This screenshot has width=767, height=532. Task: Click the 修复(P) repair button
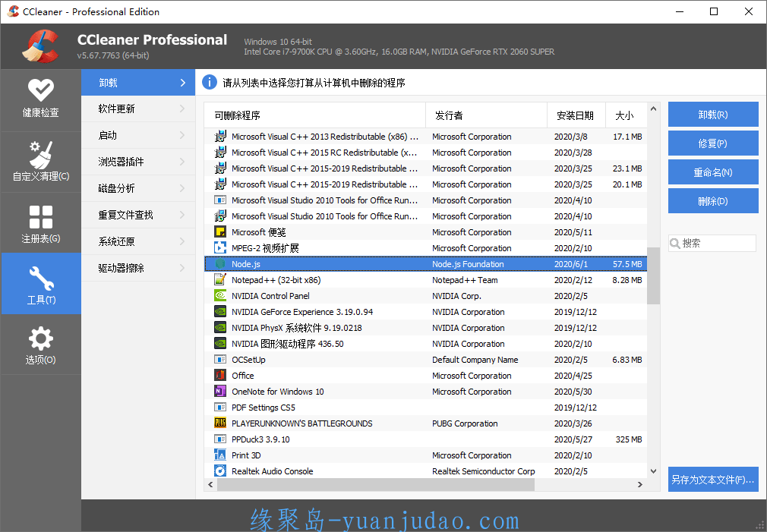713,143
